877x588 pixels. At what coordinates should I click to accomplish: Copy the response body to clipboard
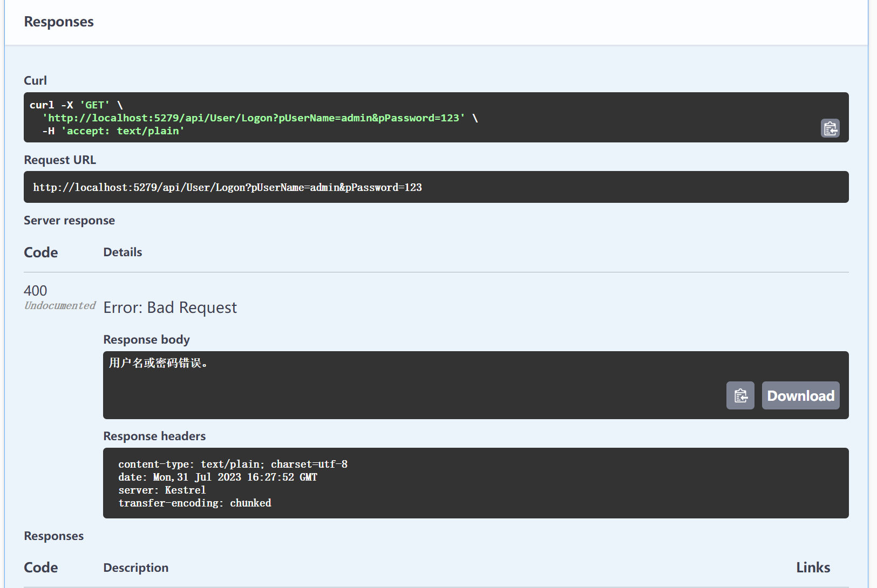[740, 395]
